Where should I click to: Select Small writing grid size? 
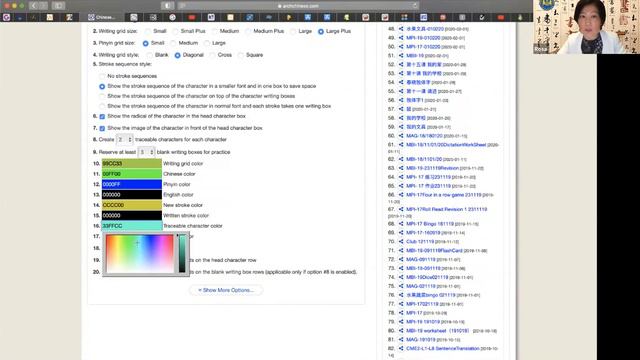[148, 31]
